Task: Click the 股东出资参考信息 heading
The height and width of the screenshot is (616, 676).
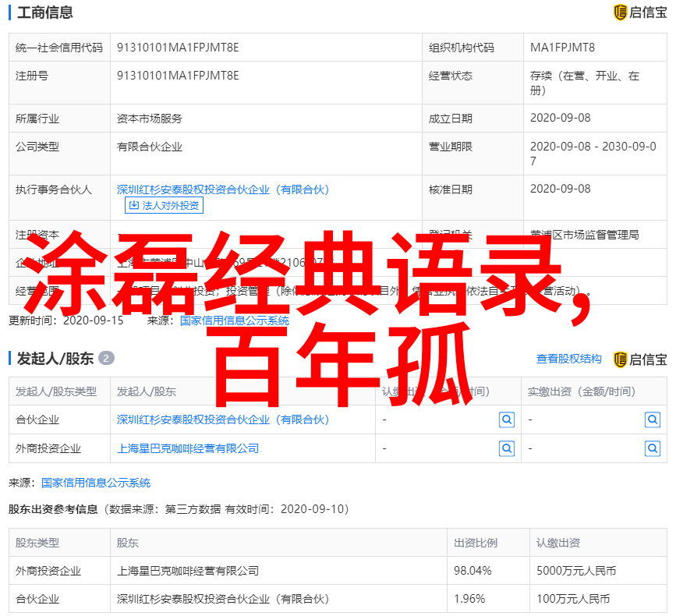Action: 53,509
